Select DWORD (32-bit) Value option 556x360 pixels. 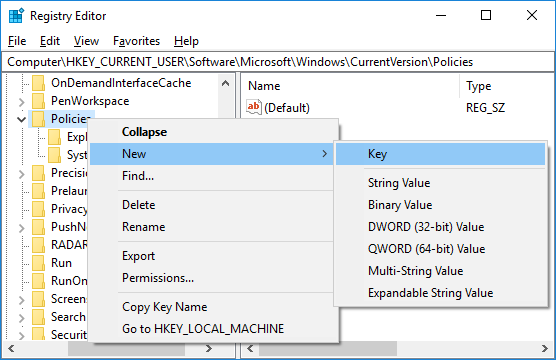tap(426, 227)
